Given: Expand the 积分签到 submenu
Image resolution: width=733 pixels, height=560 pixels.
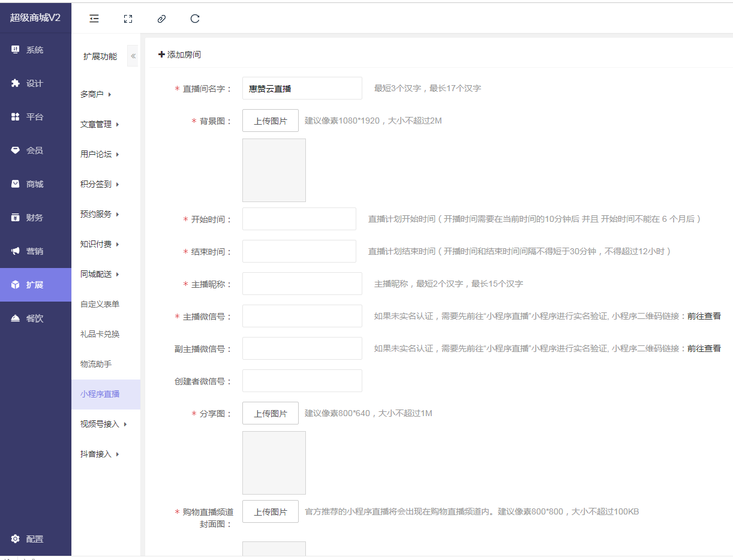Looking at the screenshot, I should click(x=100, y=184).
